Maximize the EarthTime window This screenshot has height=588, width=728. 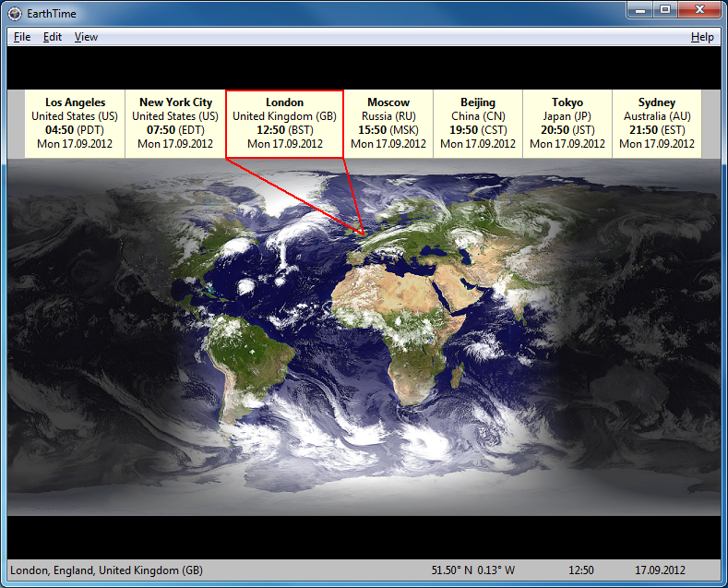664,9
